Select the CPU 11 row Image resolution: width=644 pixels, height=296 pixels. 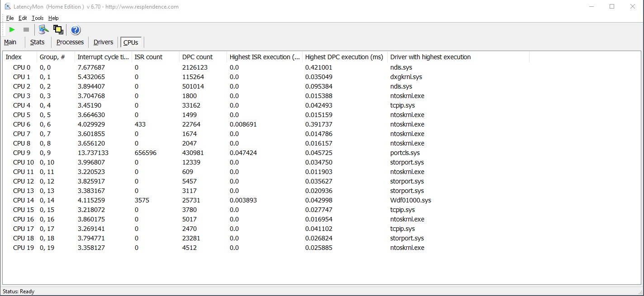(266, 172)
